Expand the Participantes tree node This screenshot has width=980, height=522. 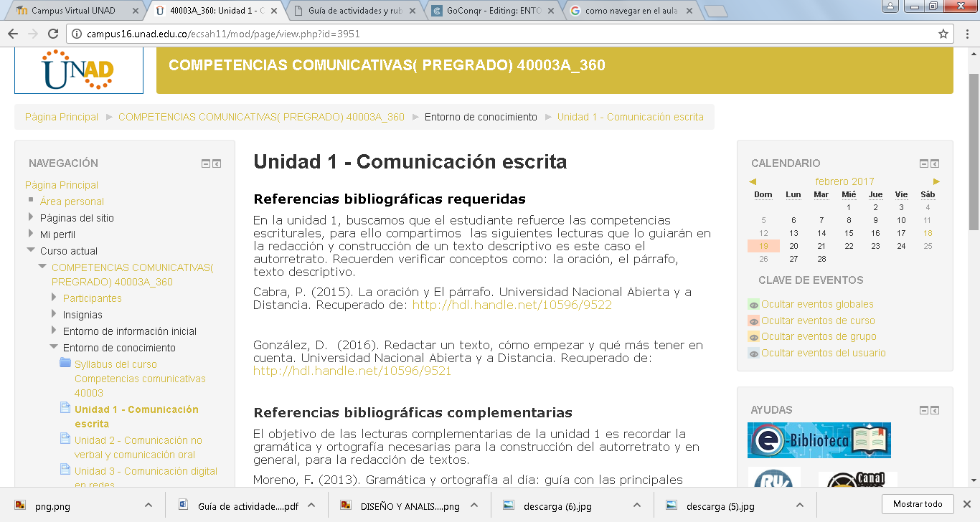pyautogui.click(x=54, y=298)
